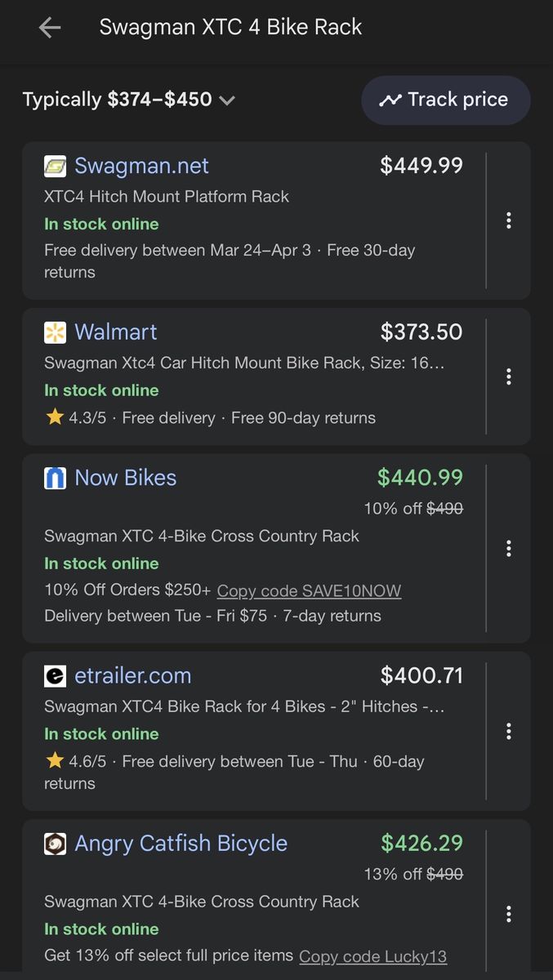Expand the typical price range chevron

coord(227,100)
